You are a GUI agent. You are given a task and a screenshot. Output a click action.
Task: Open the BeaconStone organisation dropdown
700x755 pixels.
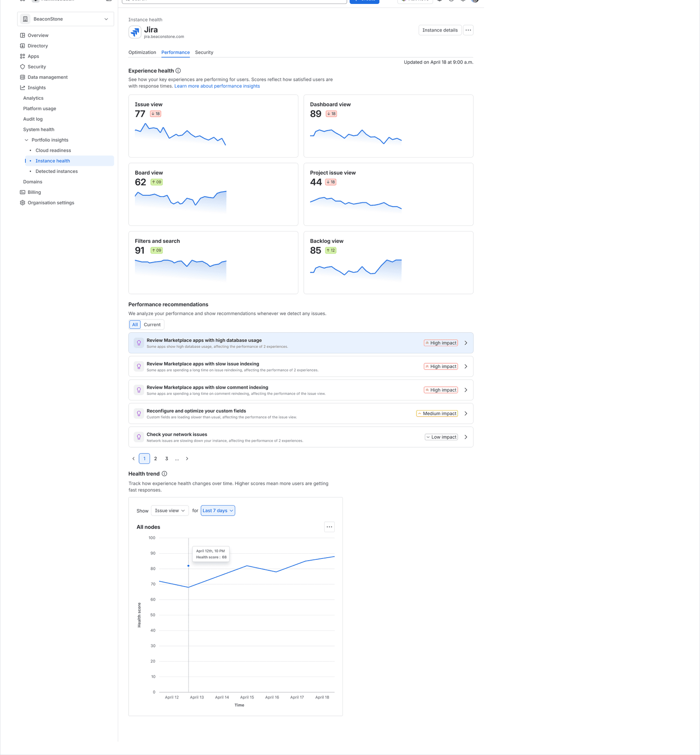66,19
